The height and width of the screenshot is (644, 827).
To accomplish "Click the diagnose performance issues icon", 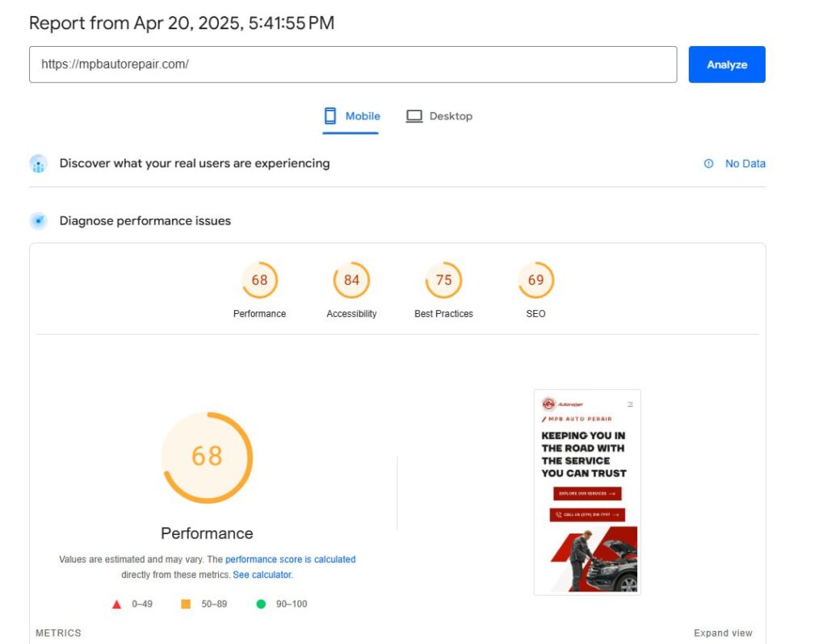I will 38,221.
